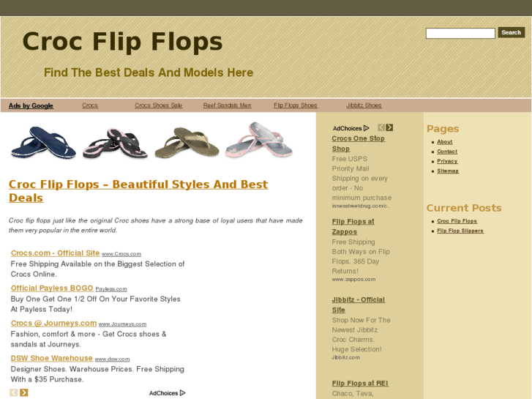Click the Pages sidebar heading
The height and width of the screenshot is (399, 532).
coord(443,129)
